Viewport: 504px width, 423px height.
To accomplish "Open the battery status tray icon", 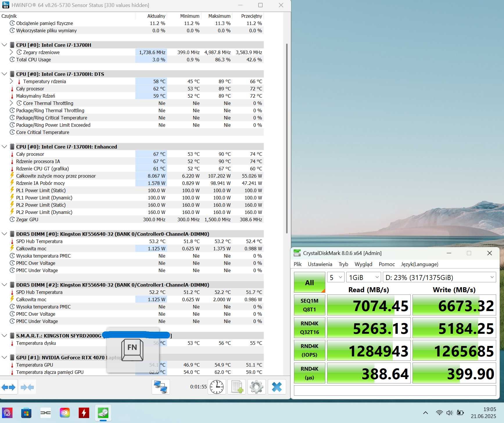I will click(x=460, y=413).
